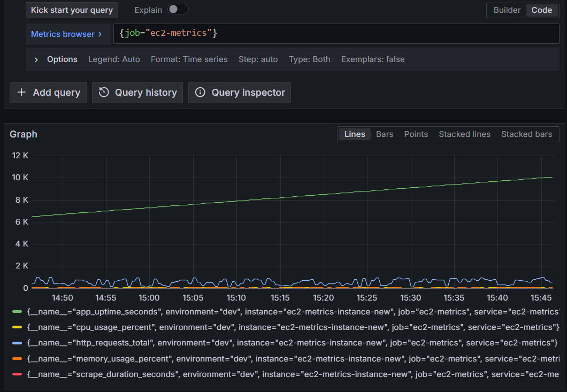Screen dimensions: 567x392
Task: Click the clock icon beside Query history
Action: click(x=105, y=93)
